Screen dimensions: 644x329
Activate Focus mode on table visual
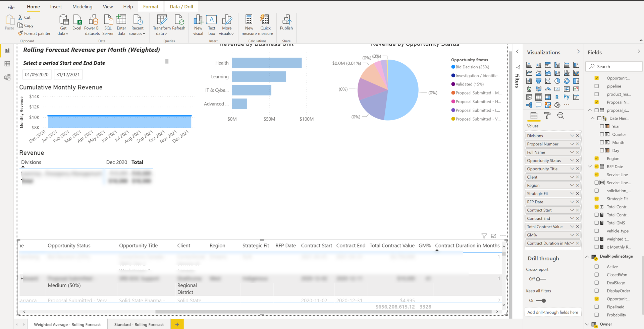[x=493, y=236]
